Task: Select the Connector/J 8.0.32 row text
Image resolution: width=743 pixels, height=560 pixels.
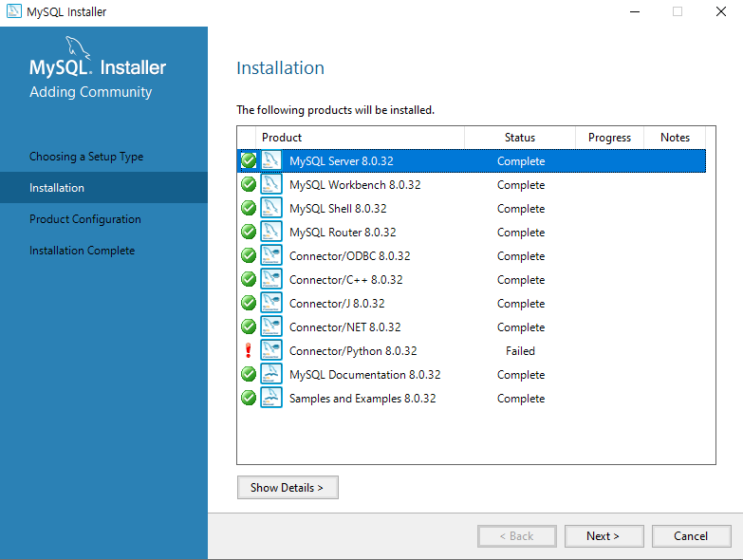Action: click(x=337, y=303)
